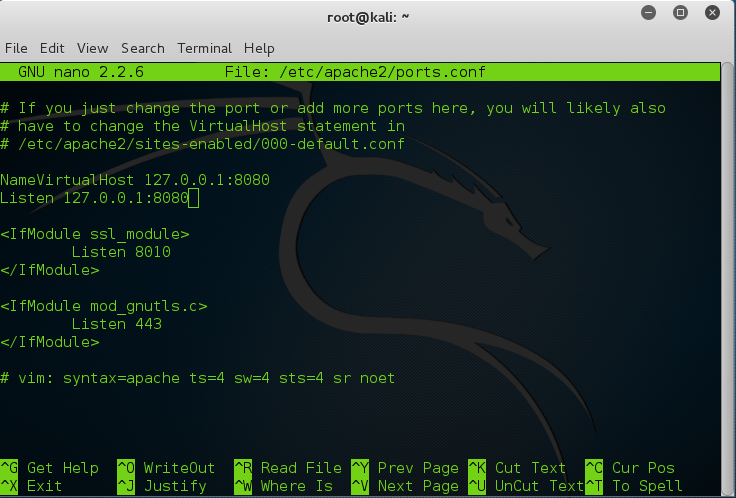Click the vim syntax=apache comment line
736x498 pixels.
click(x=198, y=378)
